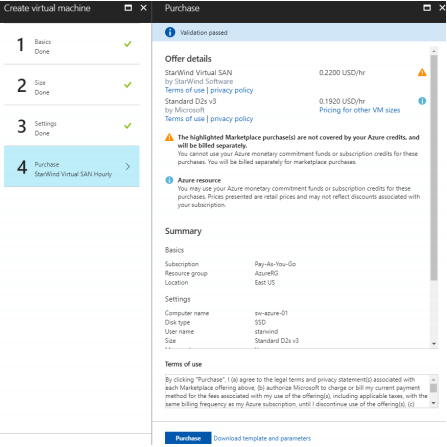Click the StarWind Virtual SAN offer name

pos(198,72)
